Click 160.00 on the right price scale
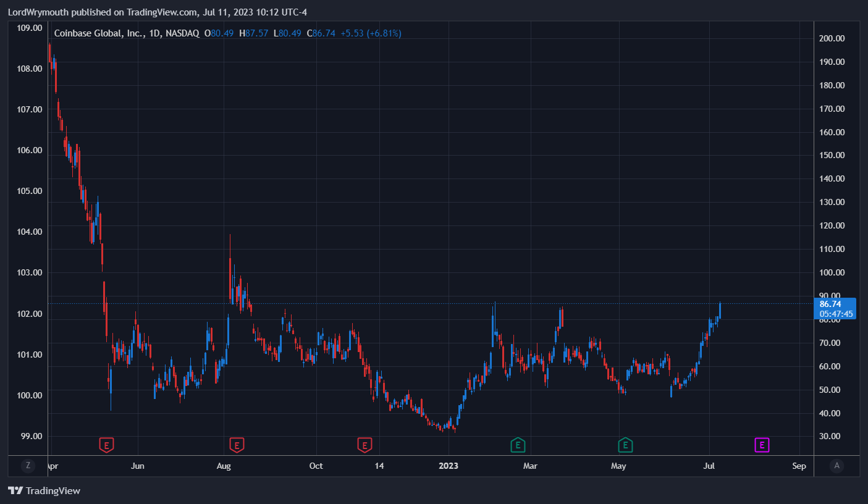This screenshot has height=504, width=868. (x=832, y=132)
